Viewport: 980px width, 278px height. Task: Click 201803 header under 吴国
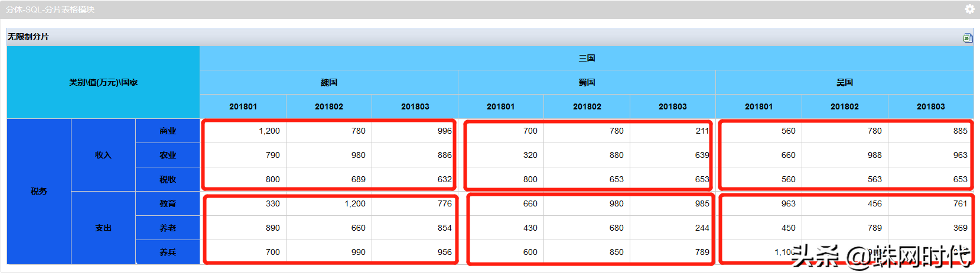pos(930,106)
